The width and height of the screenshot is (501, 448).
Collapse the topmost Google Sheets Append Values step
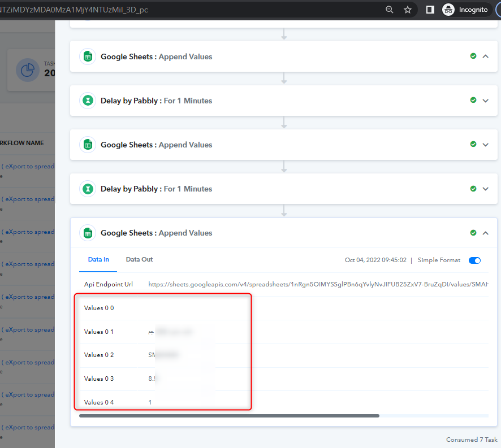[485, 56]
